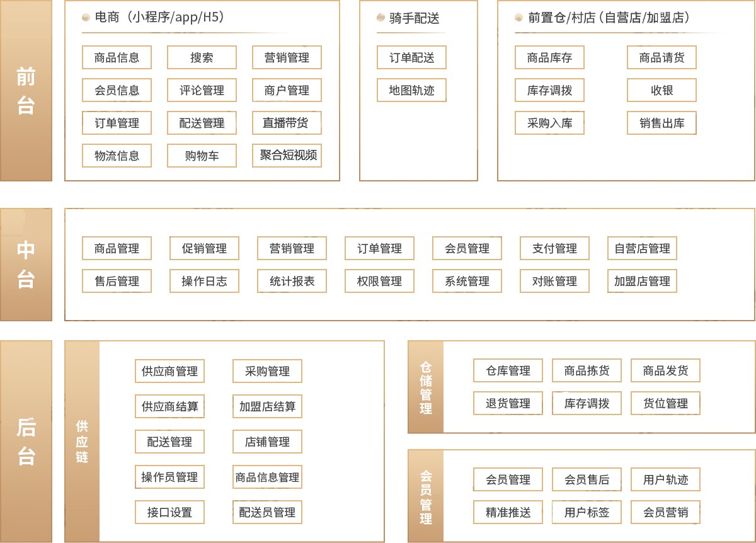Open the 收银 box
Screen dimensions: 756x543
click(661, 90)
